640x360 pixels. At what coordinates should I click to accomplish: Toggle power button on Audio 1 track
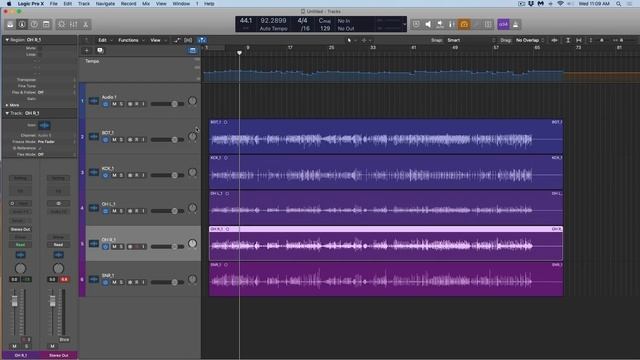106,104
